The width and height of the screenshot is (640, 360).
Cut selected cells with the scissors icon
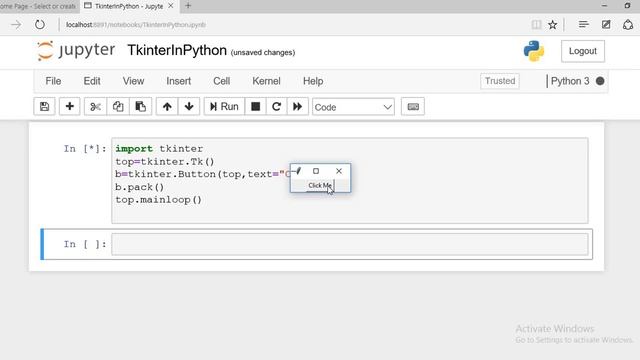tap(95, 107)
